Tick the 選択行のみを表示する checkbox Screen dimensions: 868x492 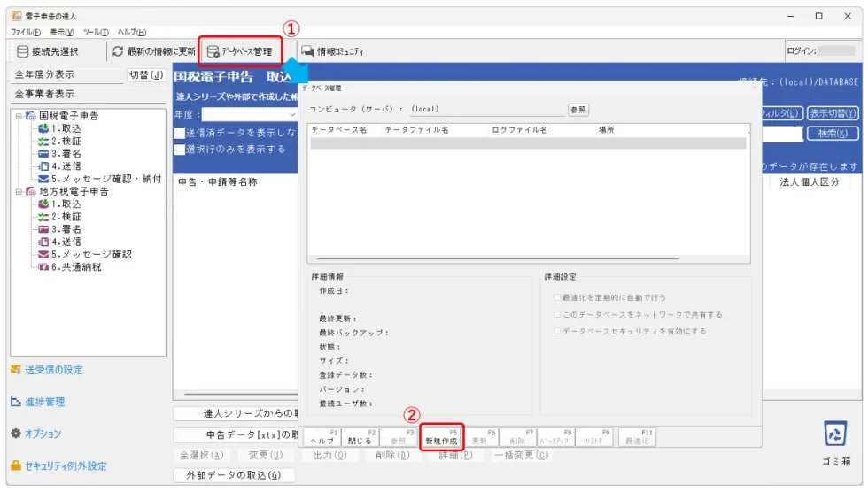click(179, 150)
